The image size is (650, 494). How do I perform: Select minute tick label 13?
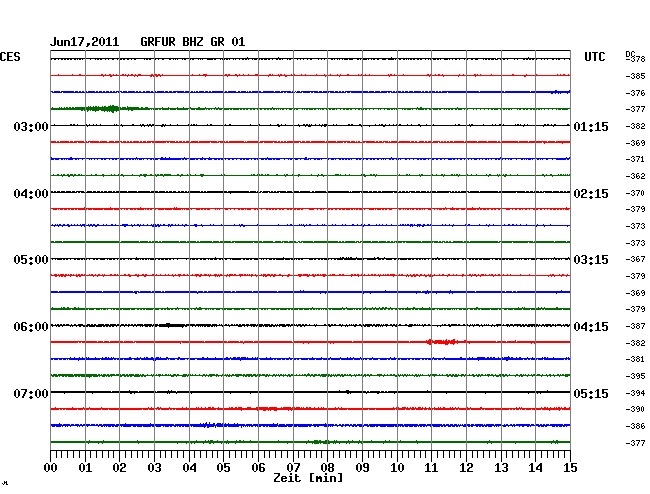(501, 467)
